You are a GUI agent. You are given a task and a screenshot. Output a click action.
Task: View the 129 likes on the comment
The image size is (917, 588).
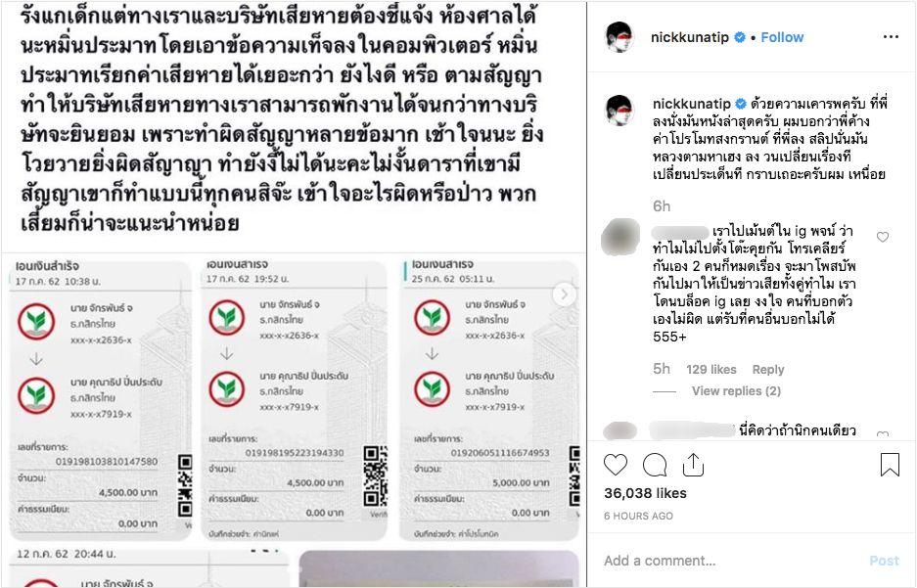point(711,370)
